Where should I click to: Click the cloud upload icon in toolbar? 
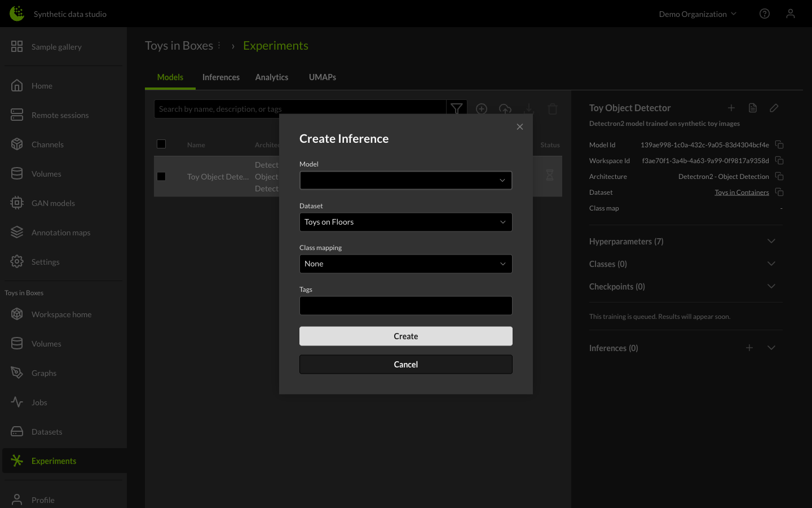tap(505, 108)
